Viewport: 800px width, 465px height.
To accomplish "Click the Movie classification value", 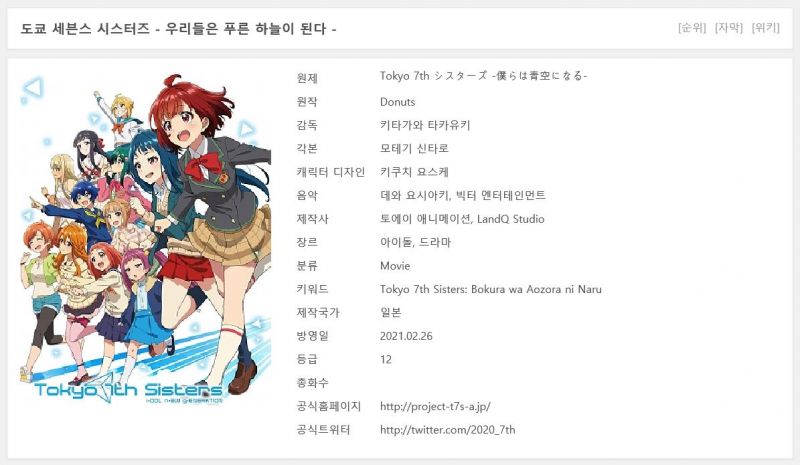I will tap(395, 266).
